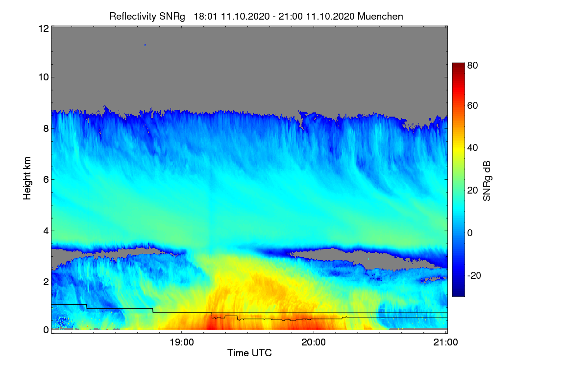
Task: Click the colorbar value "40"
Action: 473,147
